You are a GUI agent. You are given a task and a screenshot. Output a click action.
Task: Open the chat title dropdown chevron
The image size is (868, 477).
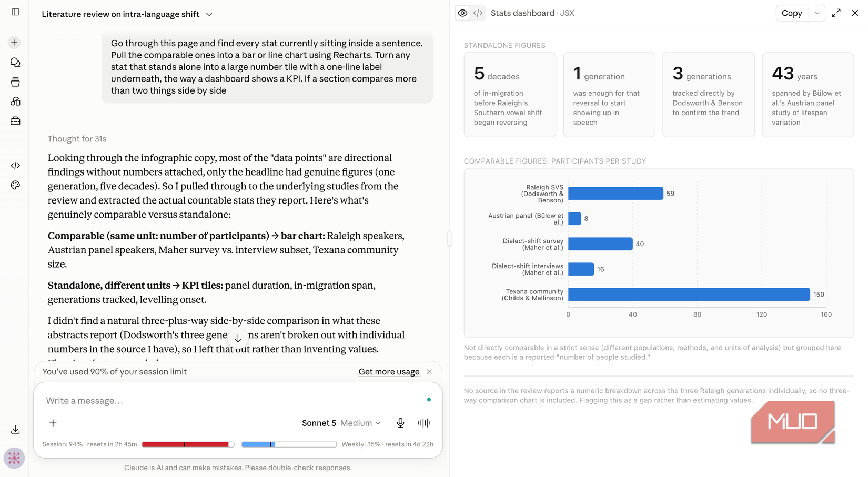pyautogui.click(x=209, y=14)
